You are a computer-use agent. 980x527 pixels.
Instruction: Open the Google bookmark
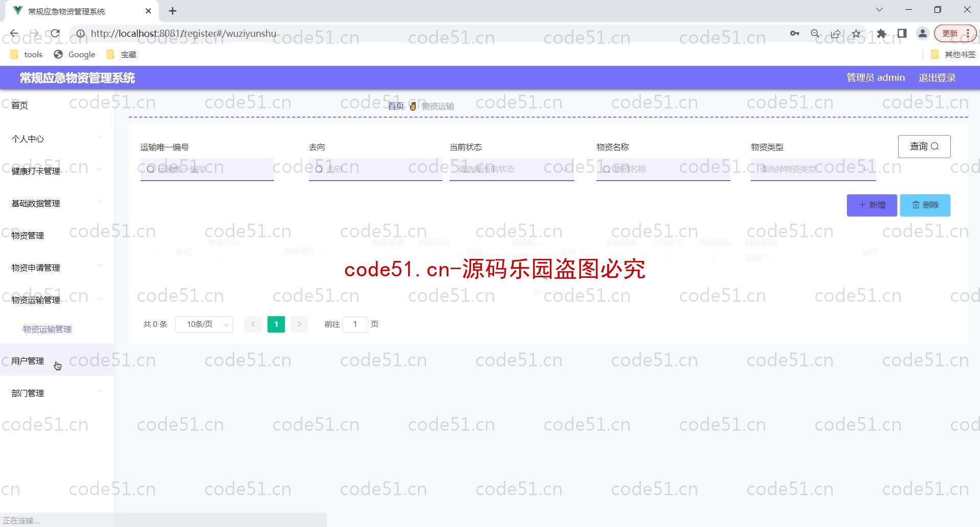(x=75, y=54)
